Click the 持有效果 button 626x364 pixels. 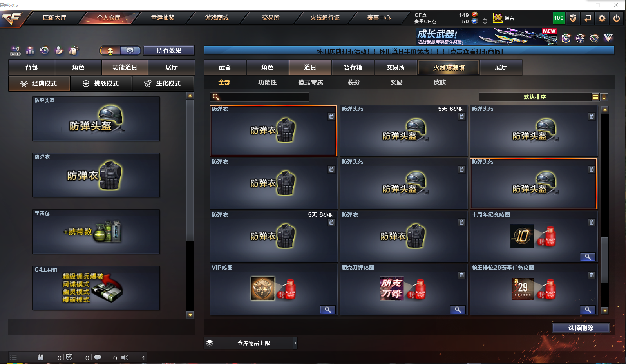[169, 51]
